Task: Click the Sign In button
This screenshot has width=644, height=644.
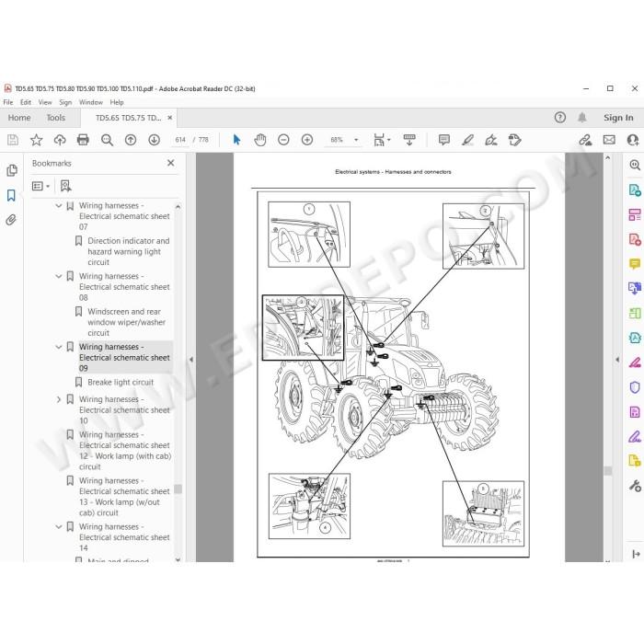Action: coord(618,118)
